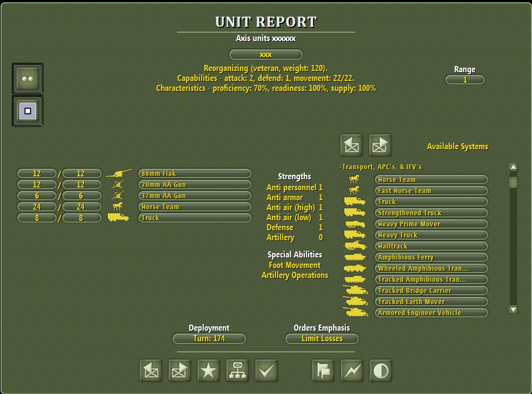Screen dimensions: 532x394
Task: Click the star icon button
Action: [208, 371]
